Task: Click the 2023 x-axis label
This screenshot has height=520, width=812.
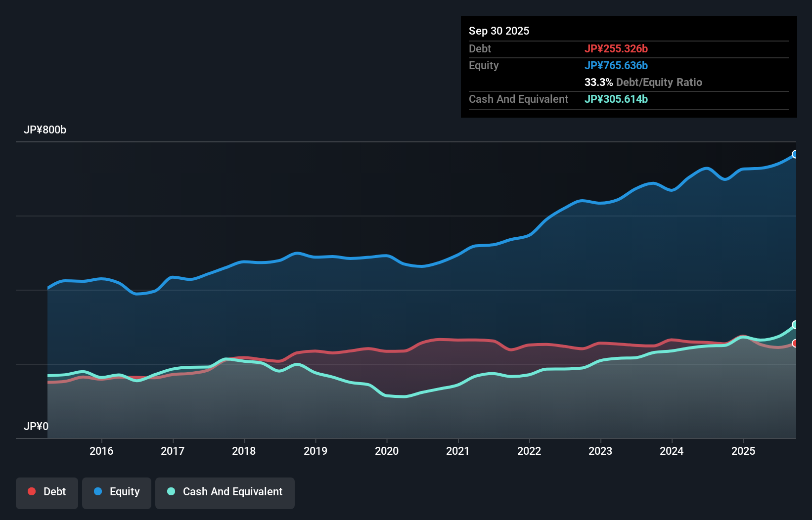Action: pos(600,451)
